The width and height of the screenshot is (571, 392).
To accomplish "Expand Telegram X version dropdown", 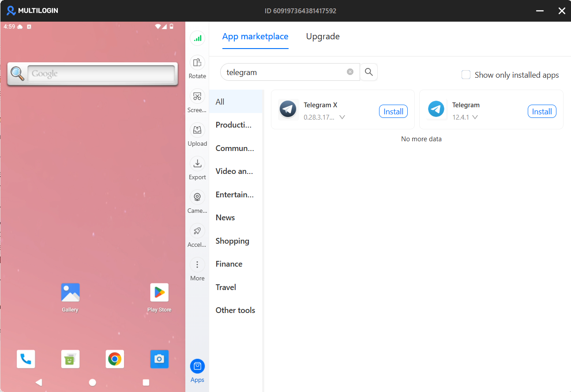I will 342,117.
